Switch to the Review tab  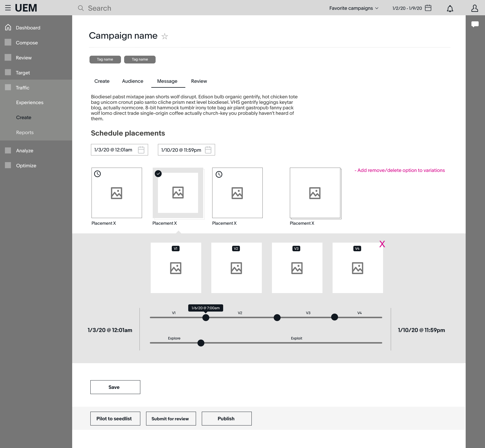[199, 81]
